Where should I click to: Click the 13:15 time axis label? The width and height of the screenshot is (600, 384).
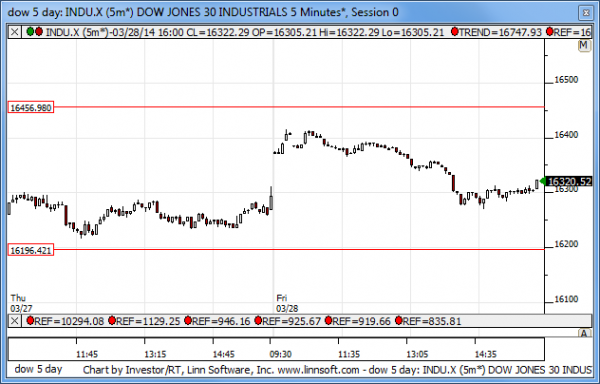tap(155, 354)
